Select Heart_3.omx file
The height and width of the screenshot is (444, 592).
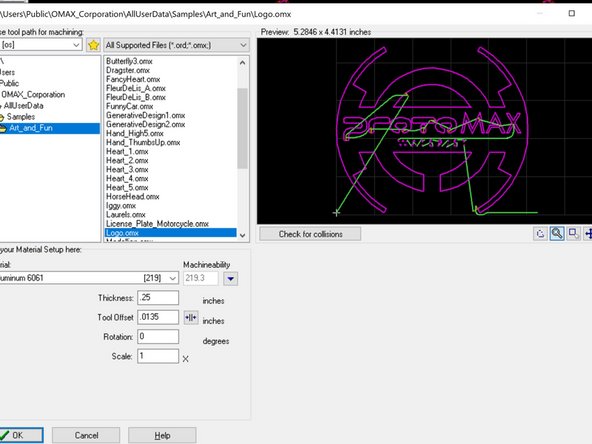[127, 170]
